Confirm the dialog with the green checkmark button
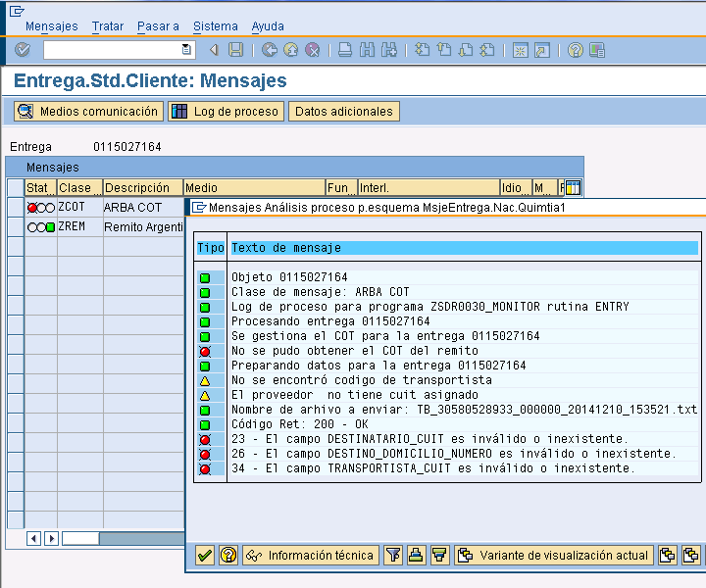 [x=205, y=555]
